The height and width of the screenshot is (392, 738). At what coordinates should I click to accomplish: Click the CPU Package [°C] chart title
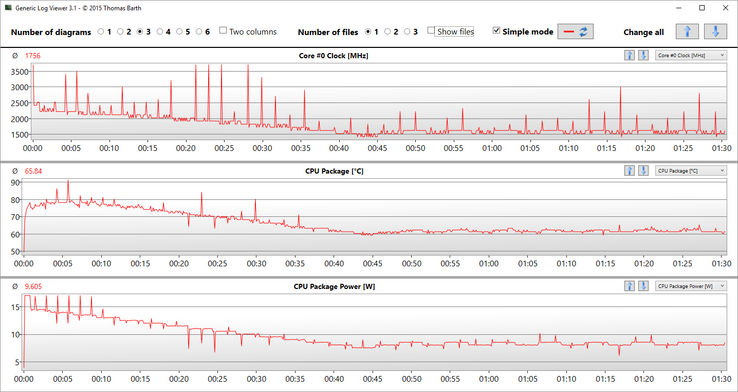click(334, 171)
